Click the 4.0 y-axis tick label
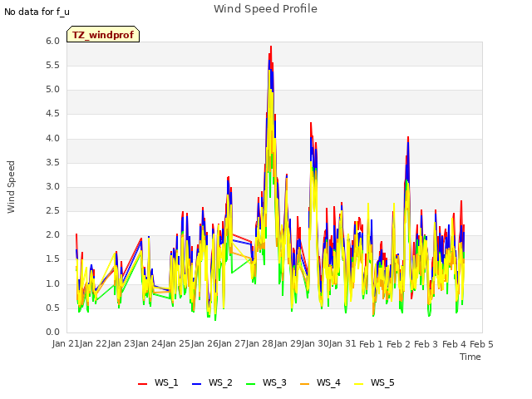Viewport: 532px width, 399px height. 52,138
